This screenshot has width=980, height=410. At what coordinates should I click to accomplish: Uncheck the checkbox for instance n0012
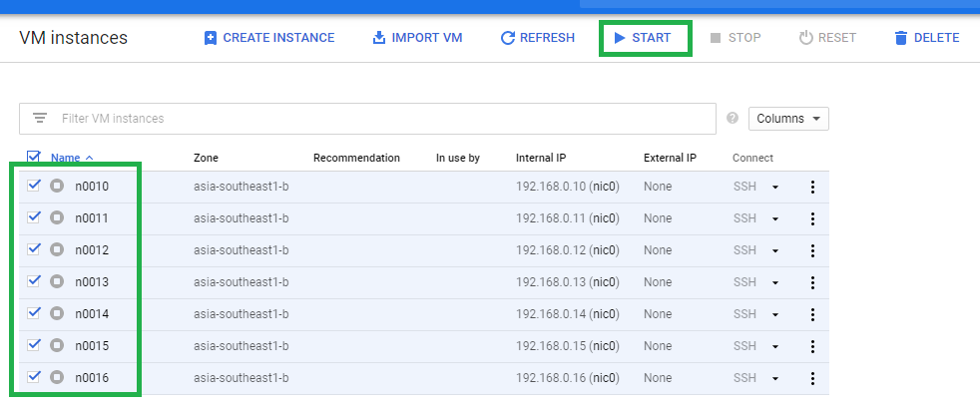point(34,248)
